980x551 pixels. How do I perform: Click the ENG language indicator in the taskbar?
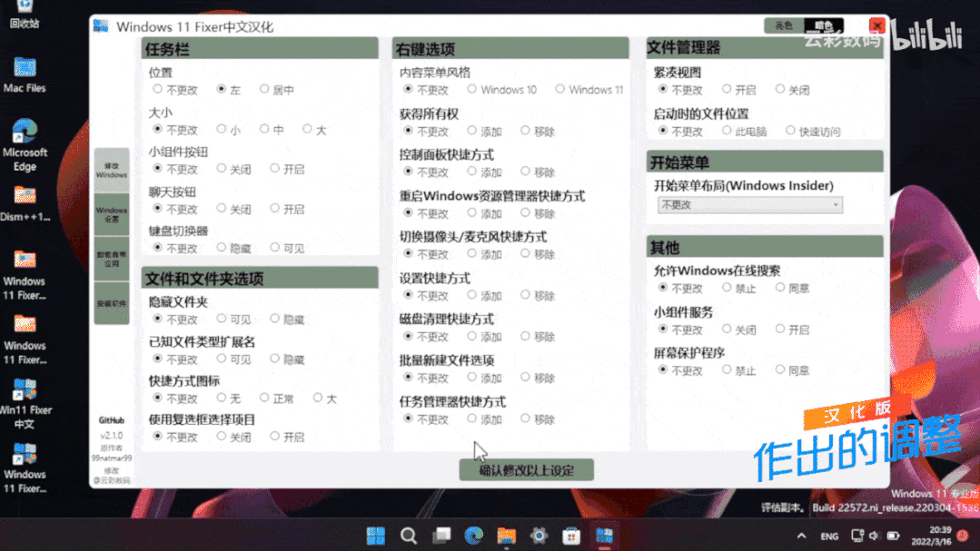coord(828,536)
